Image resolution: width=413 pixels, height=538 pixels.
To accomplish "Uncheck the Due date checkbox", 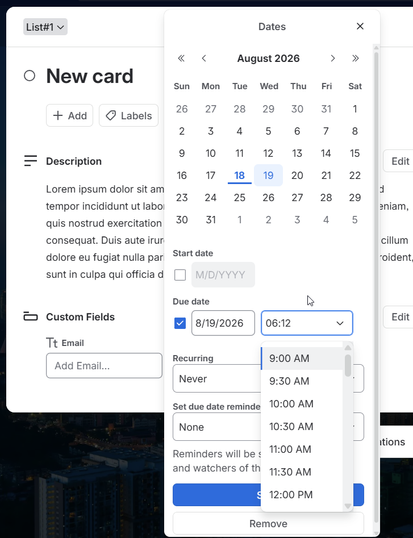I will [x=180, y=323].
